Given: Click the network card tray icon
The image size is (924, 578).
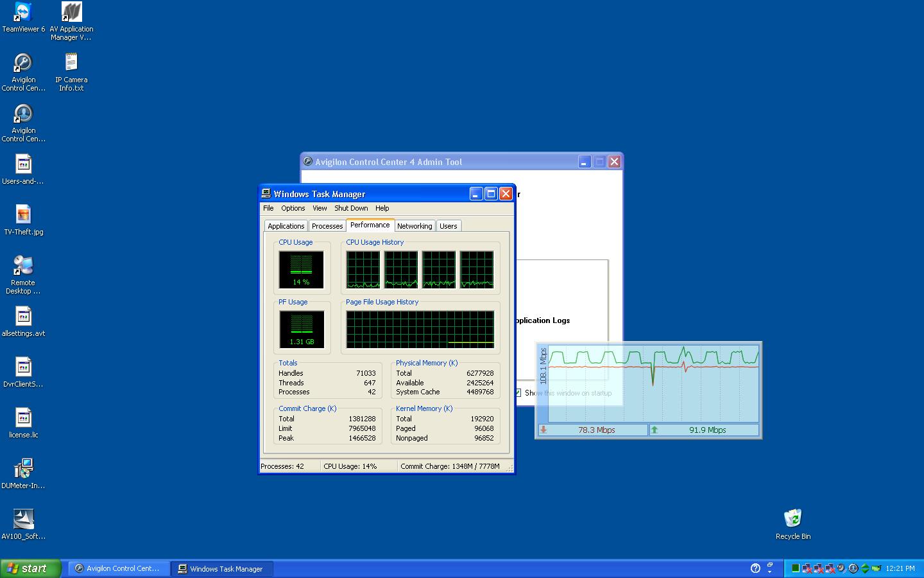Looking at the screenshot, I should 877,568.
